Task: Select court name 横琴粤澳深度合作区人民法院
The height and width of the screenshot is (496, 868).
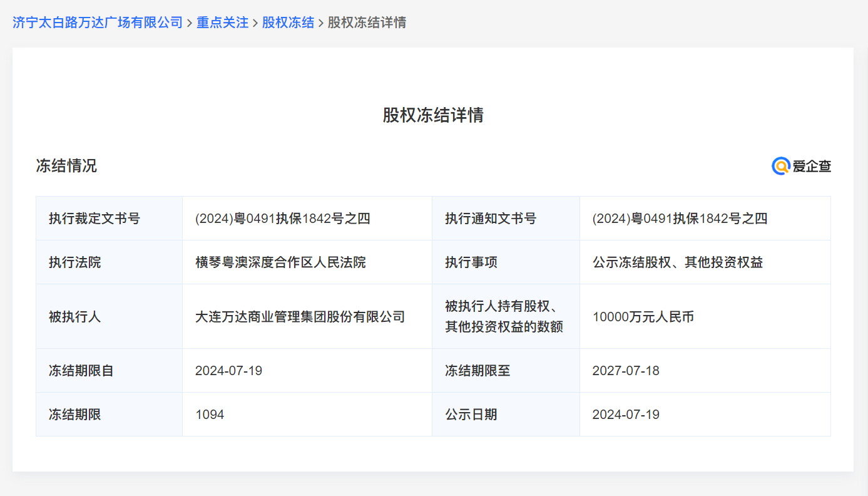Action: 280,262
